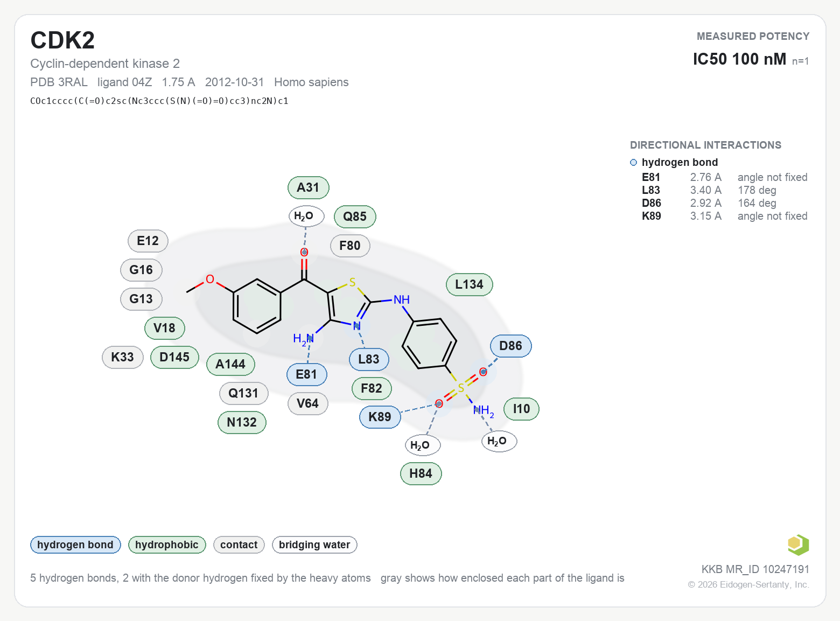Click residue label N132
Screen dimensions: 840x621
pos(242,422)
